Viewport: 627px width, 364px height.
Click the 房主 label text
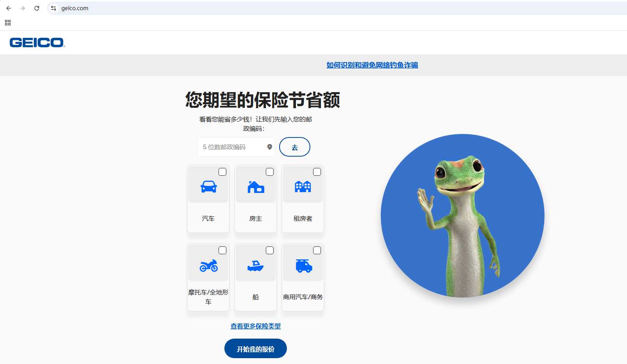(x=256, y=218)
